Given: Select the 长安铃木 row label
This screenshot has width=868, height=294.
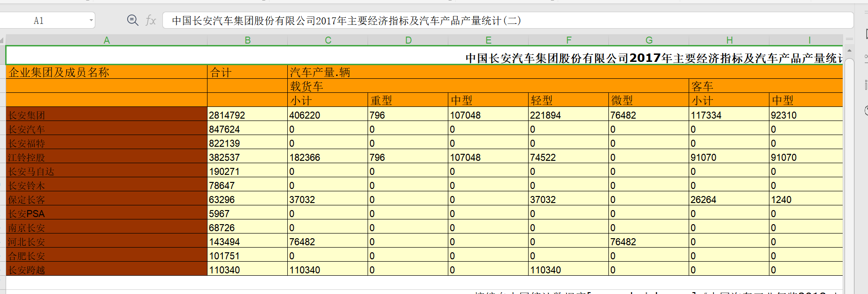Looking at the screenshot, I should pos(107,185).
